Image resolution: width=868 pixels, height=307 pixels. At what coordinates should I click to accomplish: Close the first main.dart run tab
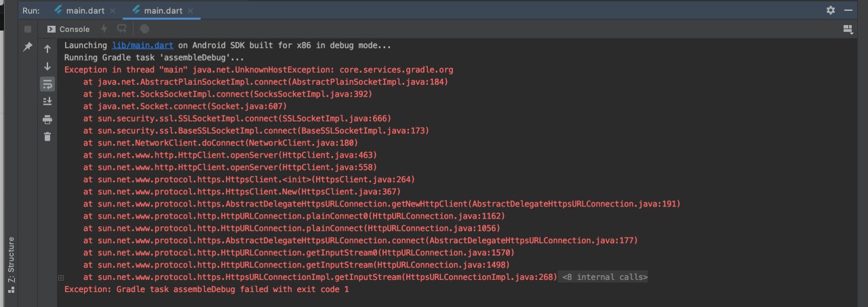(x=112, y=11)
